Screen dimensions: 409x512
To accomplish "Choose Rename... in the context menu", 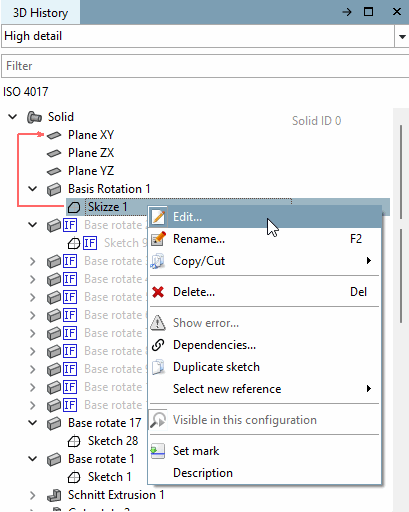I will click(265, 239).
